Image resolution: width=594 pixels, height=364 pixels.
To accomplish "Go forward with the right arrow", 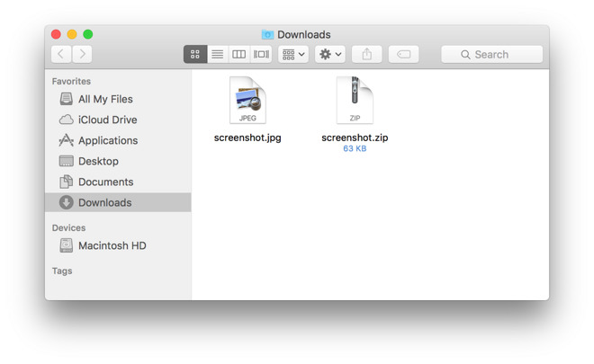I will click(x=82, y=54).
